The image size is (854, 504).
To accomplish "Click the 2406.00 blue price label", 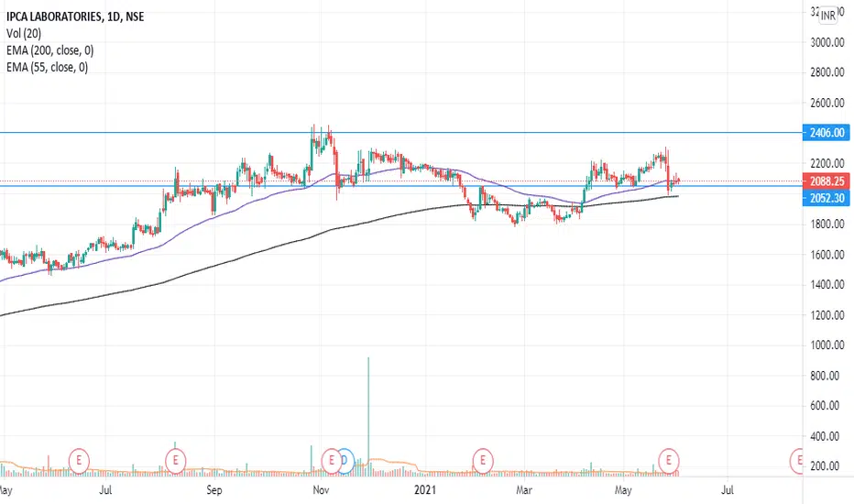I will pyautogui.click(x=827, y=132).
